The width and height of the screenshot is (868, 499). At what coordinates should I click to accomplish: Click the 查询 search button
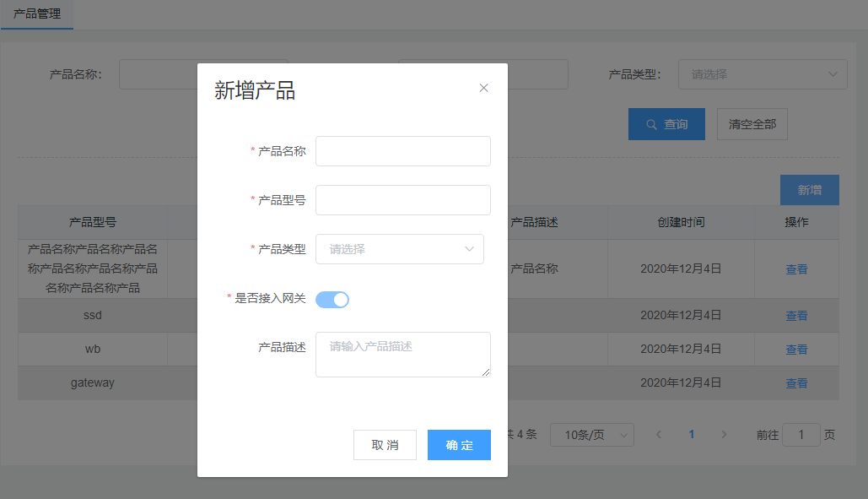(666, 124)
